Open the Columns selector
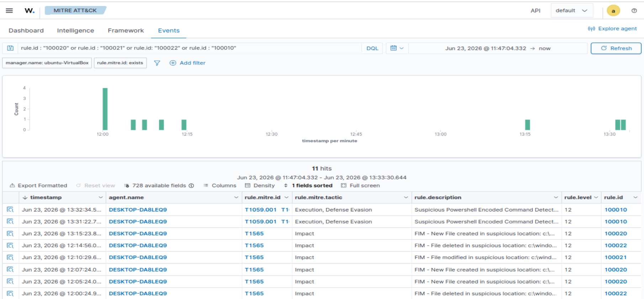This screenshot has height=299, width=644. (220, 185)
